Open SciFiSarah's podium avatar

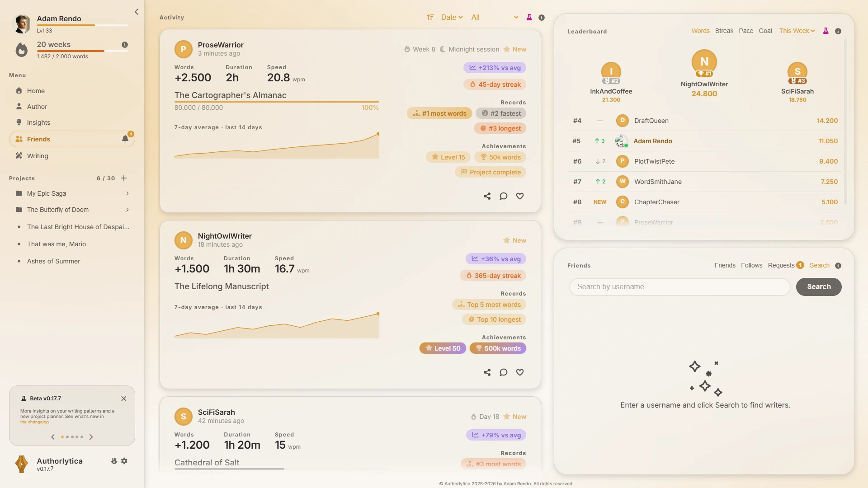(x=797, y=72)
